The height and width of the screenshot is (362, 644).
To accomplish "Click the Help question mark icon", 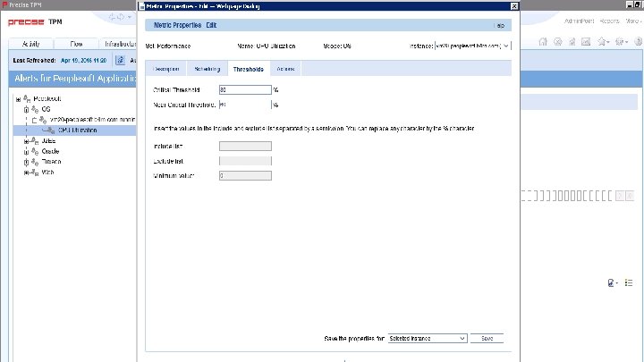I will pyautogui.click(x=639, y=41).
